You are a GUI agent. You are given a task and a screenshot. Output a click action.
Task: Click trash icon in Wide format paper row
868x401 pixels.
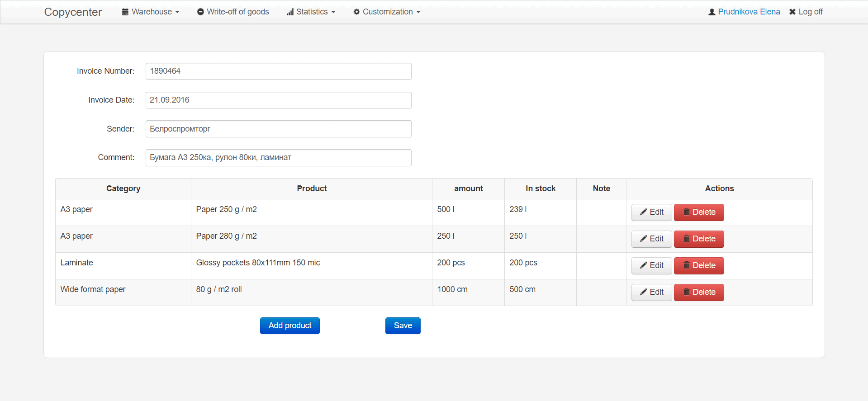click(x=687, y=292)
